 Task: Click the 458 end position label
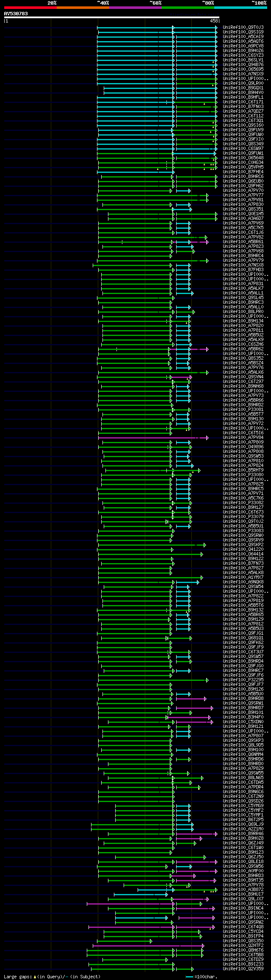[x=214, y=21]
